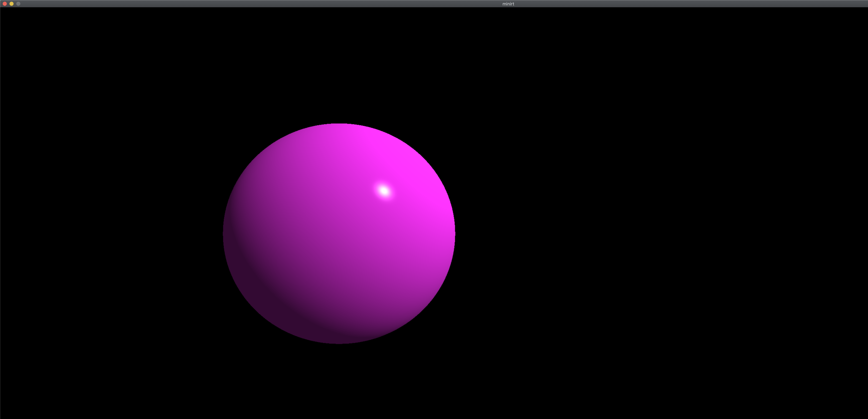Click the leftmost edge of the sphere
This screenshot has height=419, width=868.
pyautogui.click(x=224, y=234)
